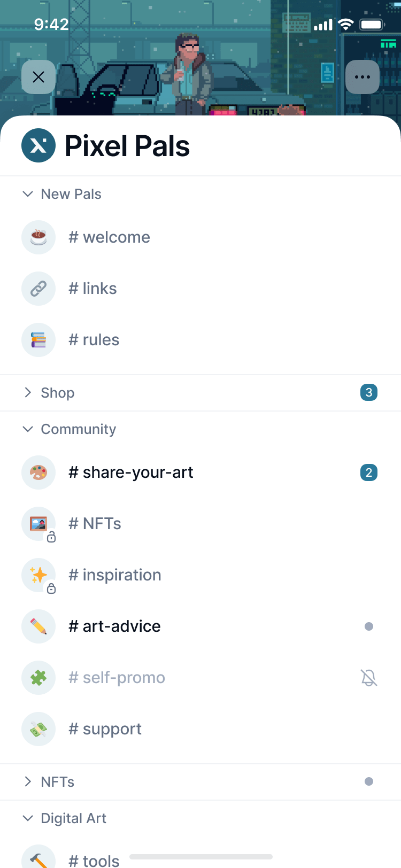The height and width of the screenshot is (868, 401).
Task: Unmute notifications for self-promo
Action: pos(368,677)
